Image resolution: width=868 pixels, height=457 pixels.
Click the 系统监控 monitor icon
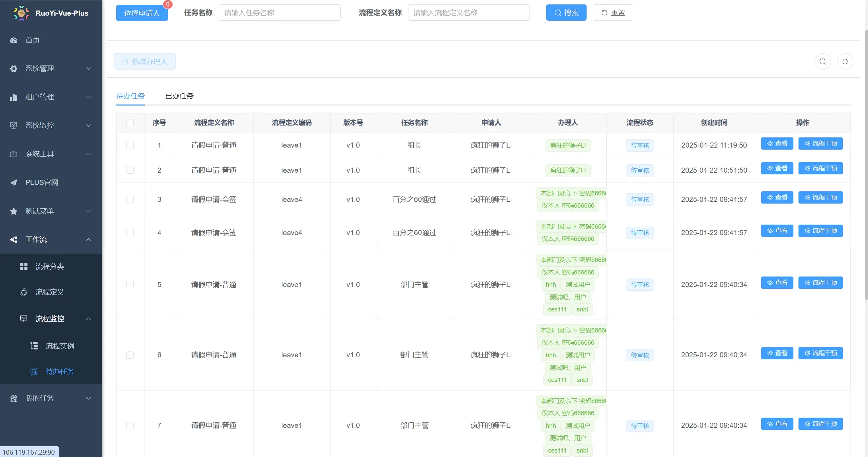pyautogui.click(x=14, y=126)
